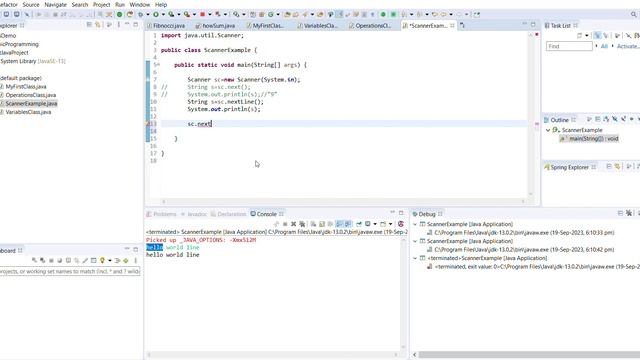Image resolution: width=640 pixels, height=360 pixels.
Task: Collapse ScannerExample node in Outline
Action: click(x=548, y=130)
